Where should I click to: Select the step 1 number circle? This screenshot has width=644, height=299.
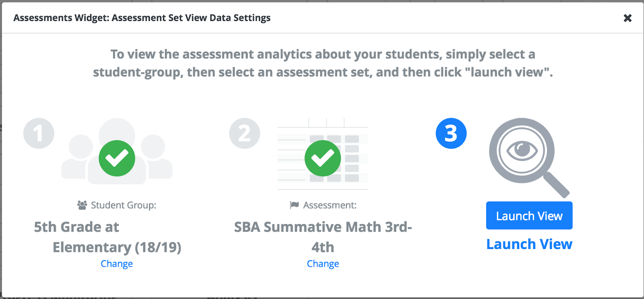39,133
